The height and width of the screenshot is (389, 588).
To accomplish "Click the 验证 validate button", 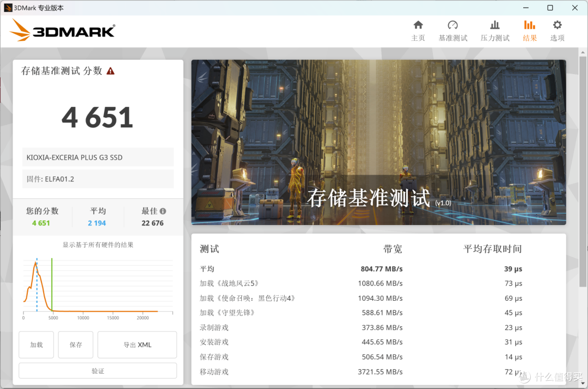I will click(x=97, y=370).
